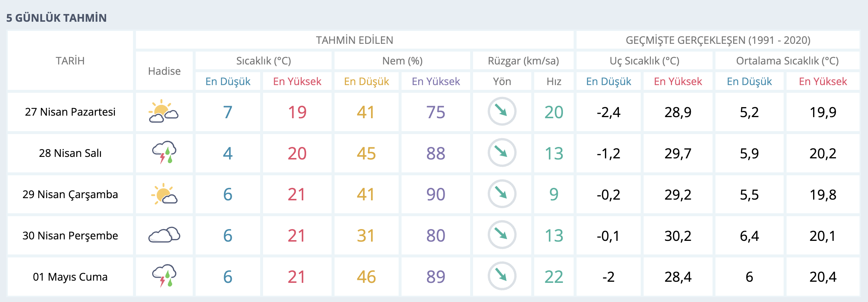Click the wind direction arrow for 27 Nisan
Image resolution: width=868 pixels, height=302 pixels.
point(502,111)
